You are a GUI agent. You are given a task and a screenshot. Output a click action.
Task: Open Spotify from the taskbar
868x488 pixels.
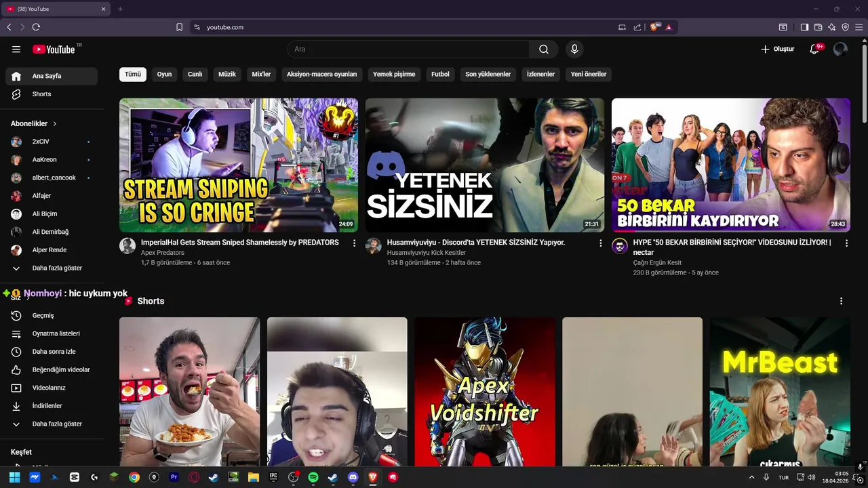click(313, 477)
